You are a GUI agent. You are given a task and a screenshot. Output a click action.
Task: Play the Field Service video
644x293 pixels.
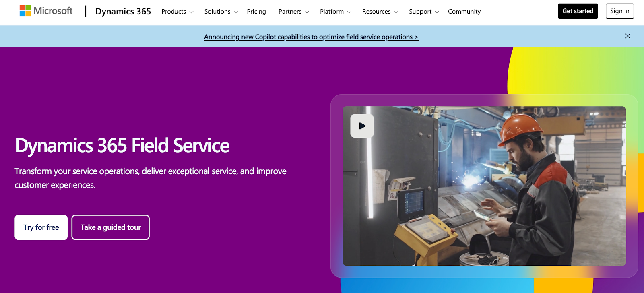[362, 126]
